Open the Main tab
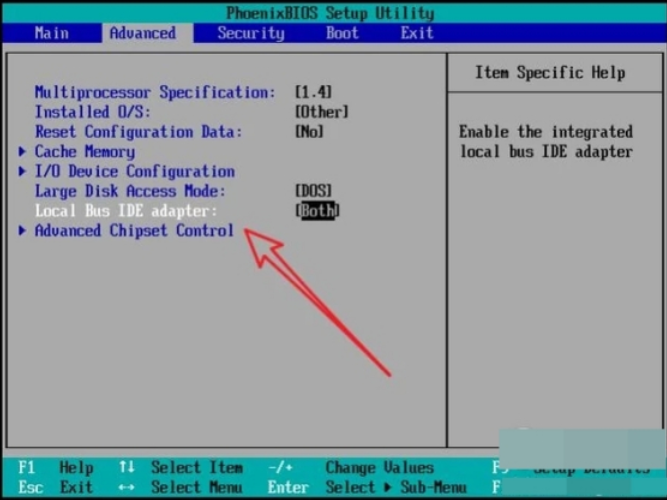 [x=51, y=33]
